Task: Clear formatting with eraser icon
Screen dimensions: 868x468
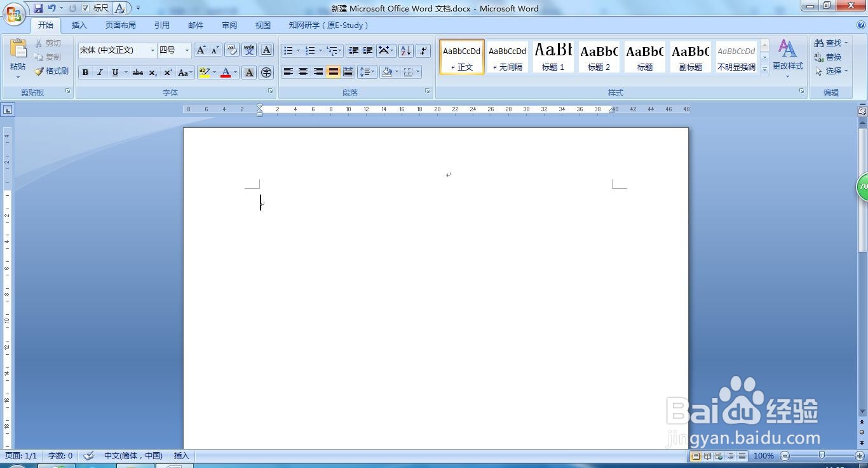Action: [232, 50]
